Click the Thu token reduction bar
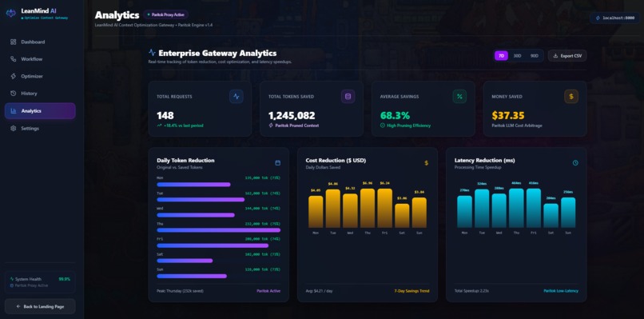 tap(218, 230)
